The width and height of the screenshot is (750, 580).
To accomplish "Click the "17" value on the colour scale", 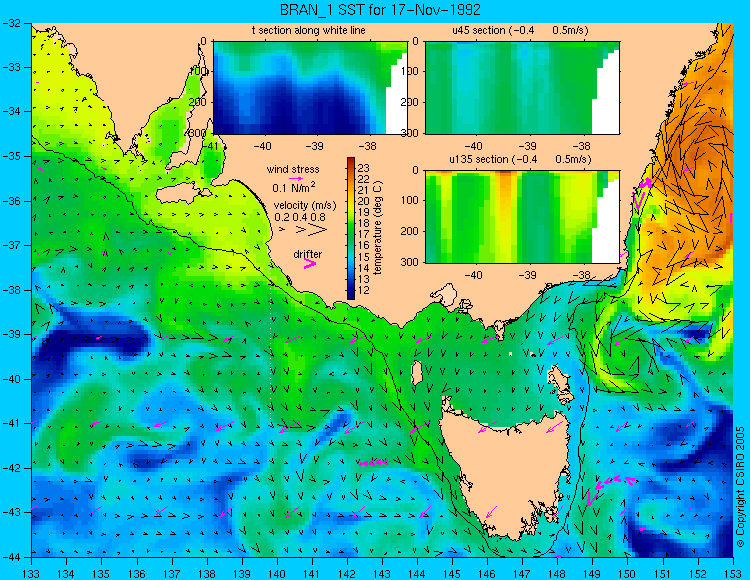I will pyautogui.click(x=364, y=234).
